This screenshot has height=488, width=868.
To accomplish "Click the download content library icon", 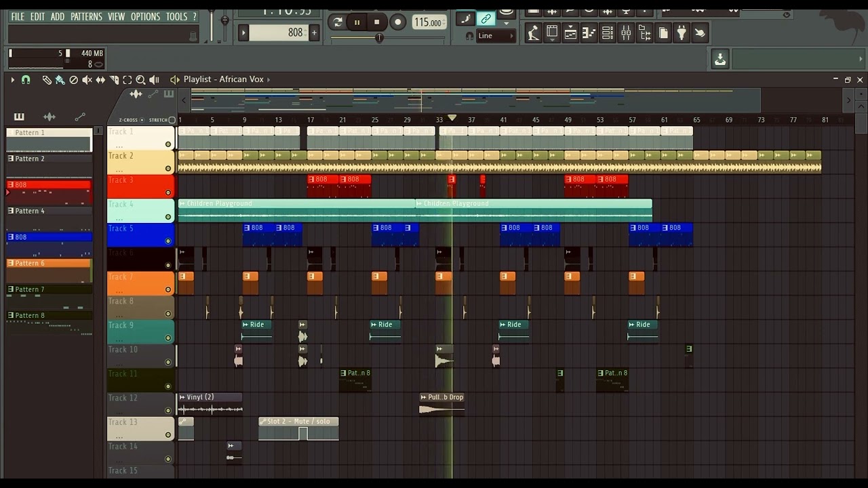I will coord(720,60).
